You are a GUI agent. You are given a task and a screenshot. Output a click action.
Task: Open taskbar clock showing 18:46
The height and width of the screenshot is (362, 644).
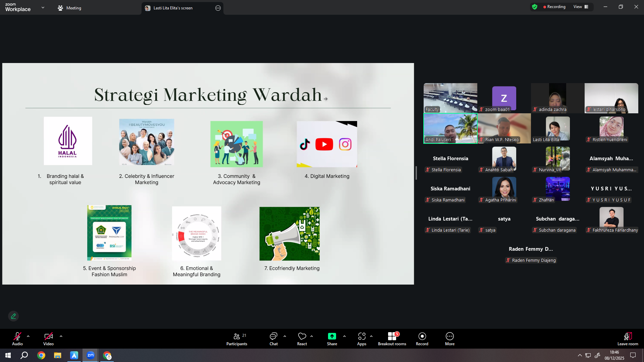coord(614,355)
